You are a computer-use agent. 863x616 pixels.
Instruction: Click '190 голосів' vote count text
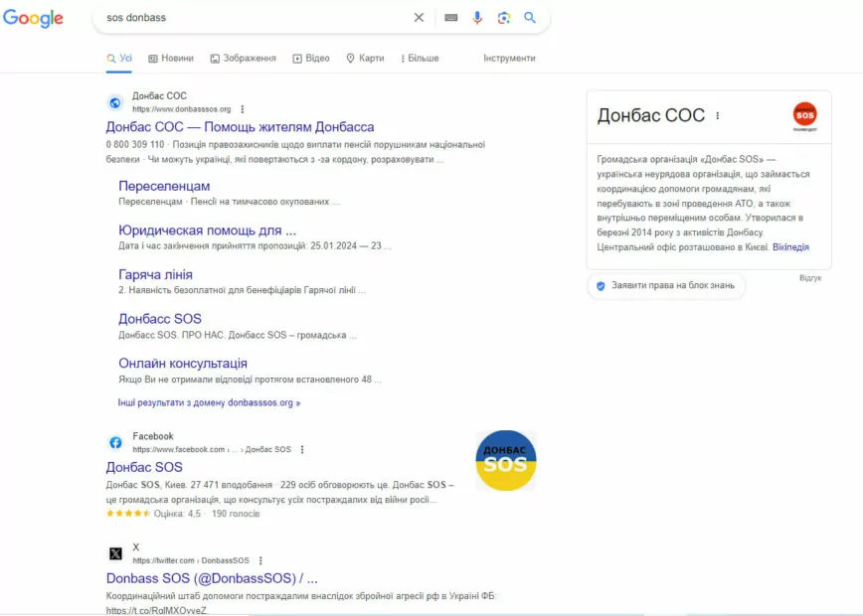tap(236, 514)
